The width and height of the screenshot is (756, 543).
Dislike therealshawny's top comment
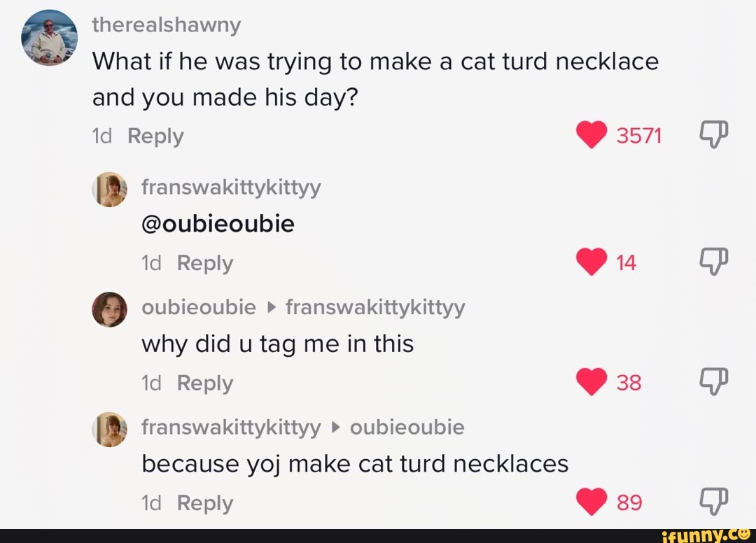coord(713,134)
